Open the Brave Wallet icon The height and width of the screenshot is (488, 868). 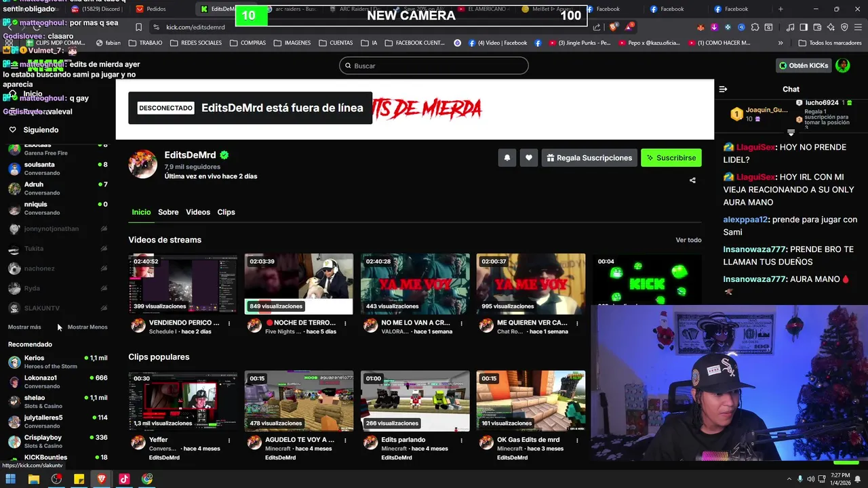tap(817, 27)
